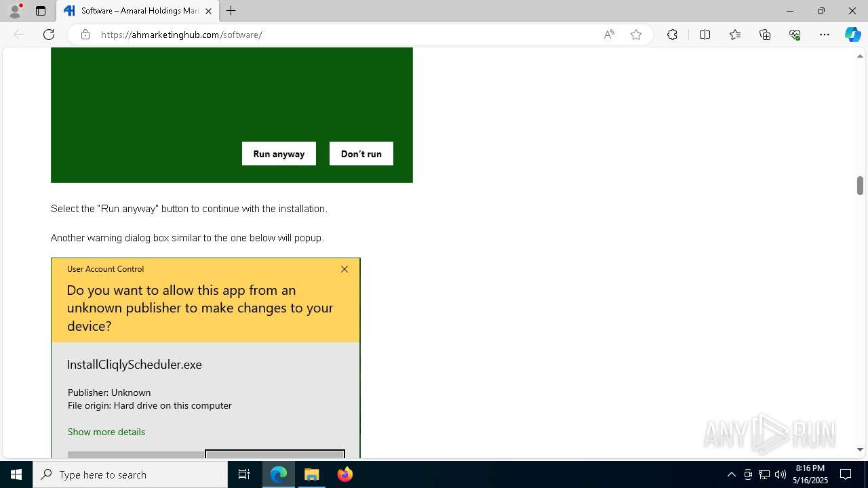Click InstallCliqlyScheduler.exe text in screenshot image

(x=134, y=365)
